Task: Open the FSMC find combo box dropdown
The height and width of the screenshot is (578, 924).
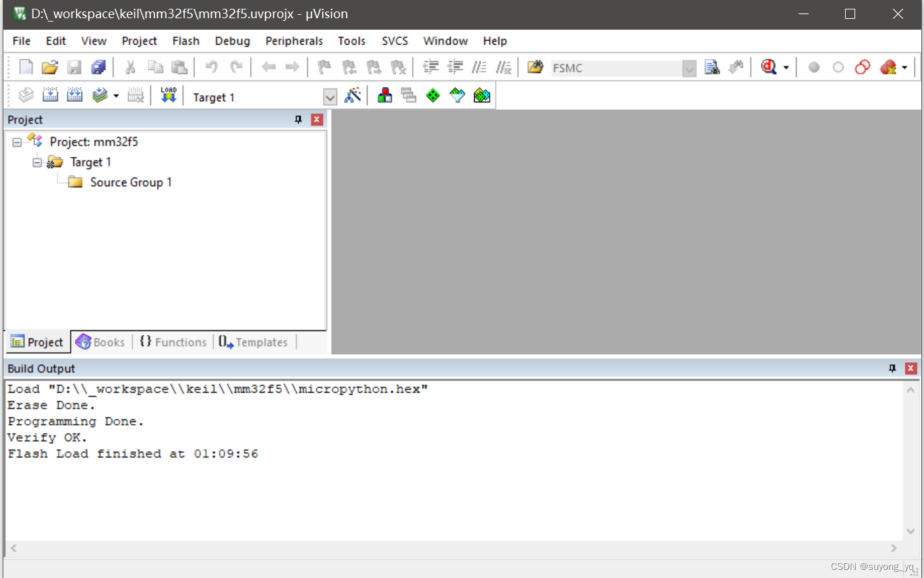Action: tap(689, 68)
